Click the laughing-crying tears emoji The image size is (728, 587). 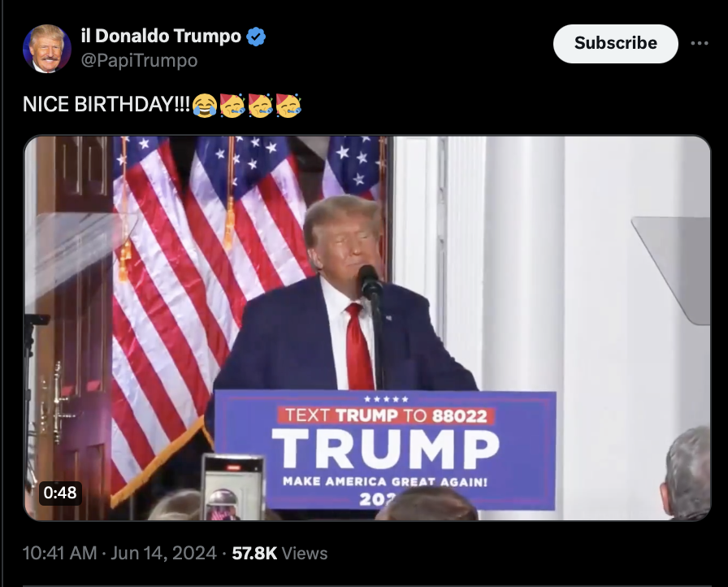coord(204,106)
